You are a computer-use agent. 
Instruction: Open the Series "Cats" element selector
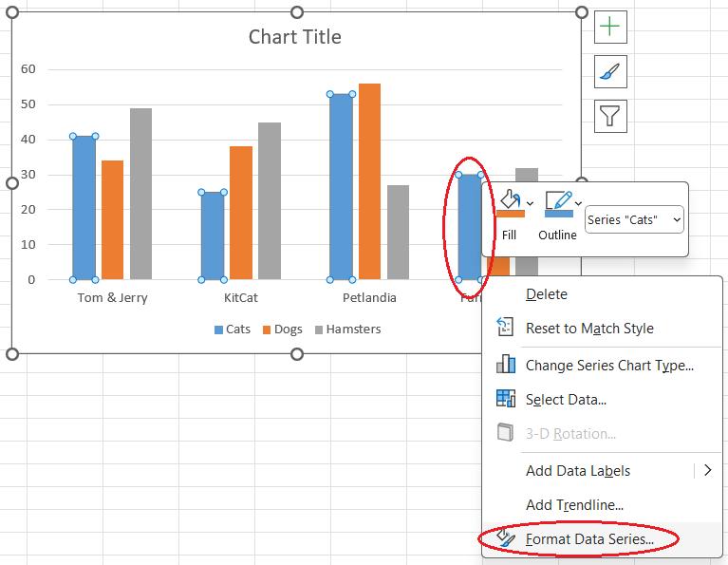click(x=635, y=219)
